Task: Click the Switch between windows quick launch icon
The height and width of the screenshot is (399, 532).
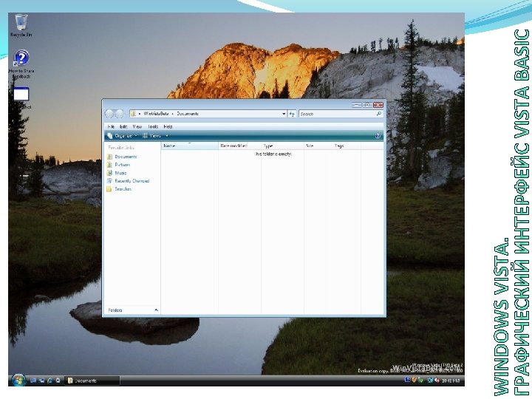Action: (41, 381)
